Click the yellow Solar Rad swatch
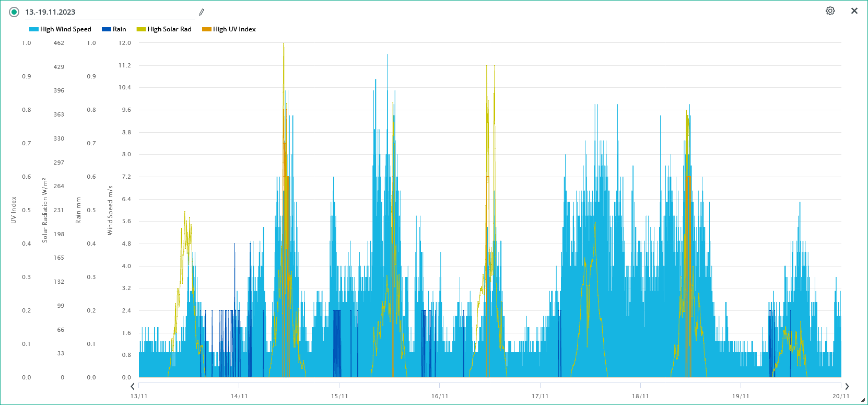The height and width of the screenshot is (405, 868). click(x=141, y=29)
